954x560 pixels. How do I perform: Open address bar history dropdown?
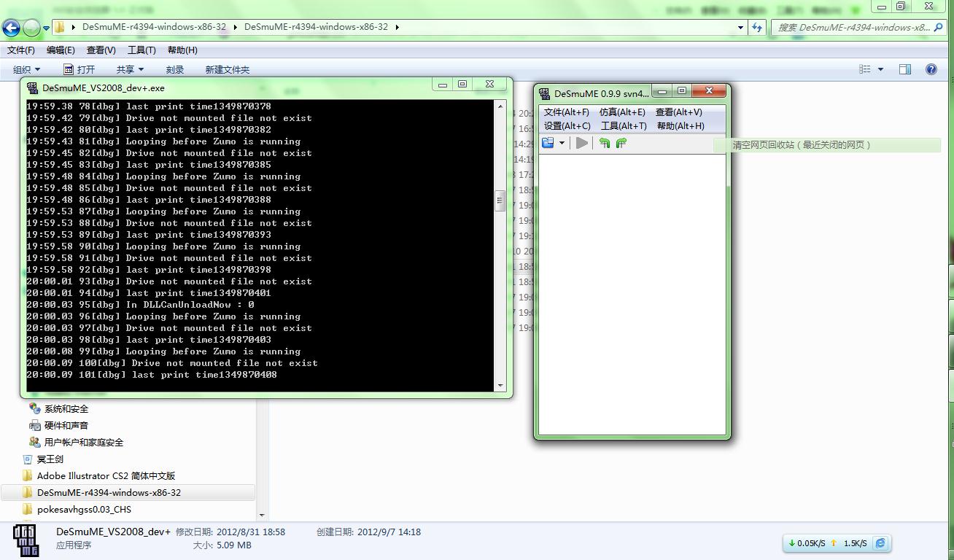741,28
